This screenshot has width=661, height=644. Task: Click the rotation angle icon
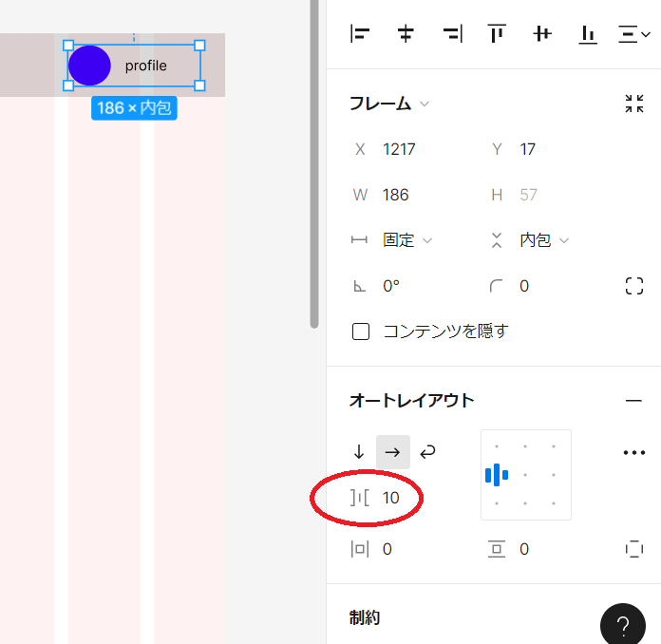[359, 286]
